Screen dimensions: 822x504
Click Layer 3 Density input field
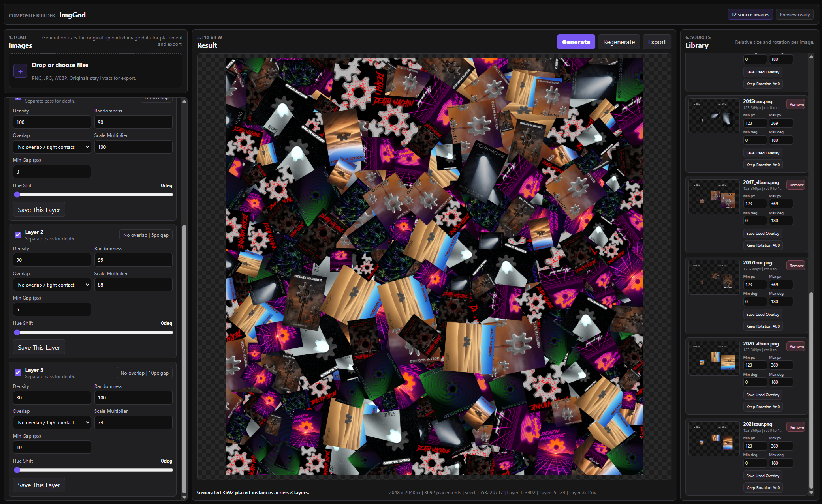(x=52, y=398)
